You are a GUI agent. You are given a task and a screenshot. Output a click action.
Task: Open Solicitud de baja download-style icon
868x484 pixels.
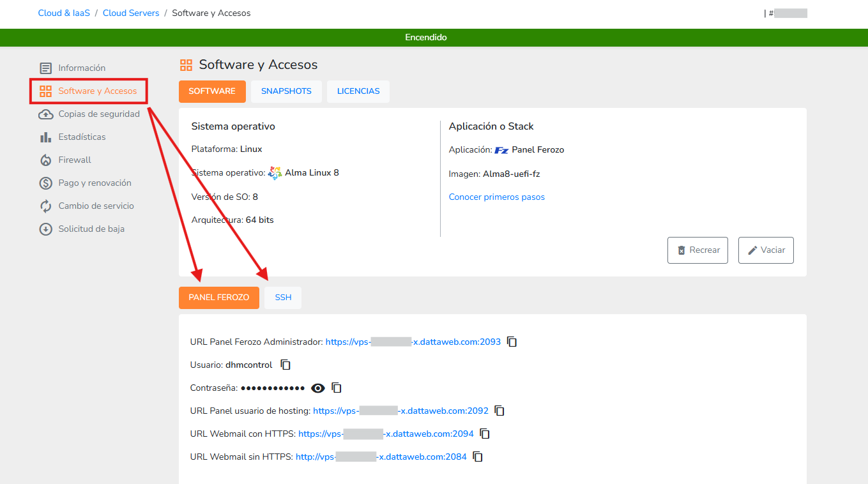click(45, 229)
